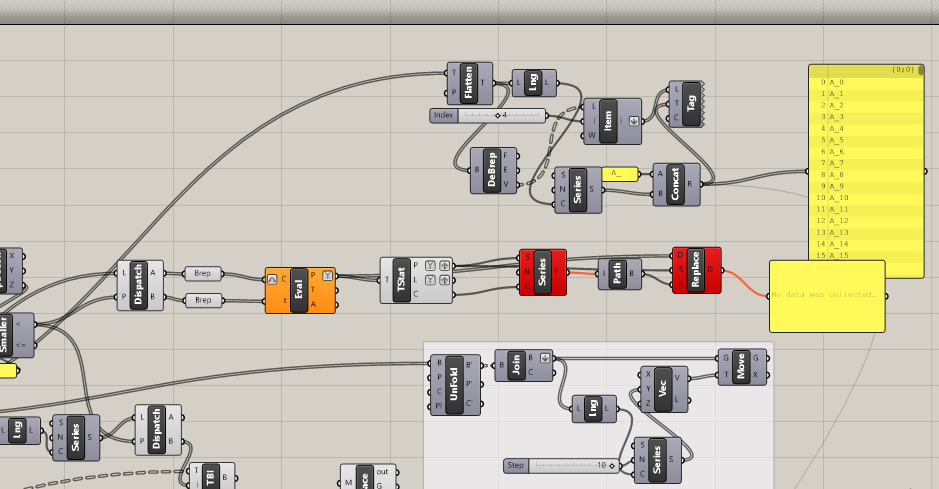Image resolution: width=939 pixels, height=489 pixels.
Task: Click the "No data was collected" panel
Action: pyautogui.click(x=826, y=296)
